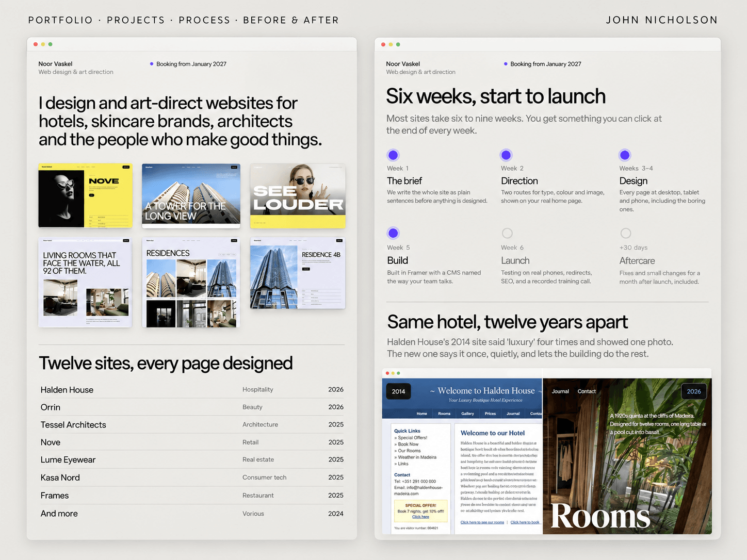Image resolution: width=747 pixels, height=560 pixels.
Task: Select the Nove row in the sites list
Action: click(x=192, y=442)
